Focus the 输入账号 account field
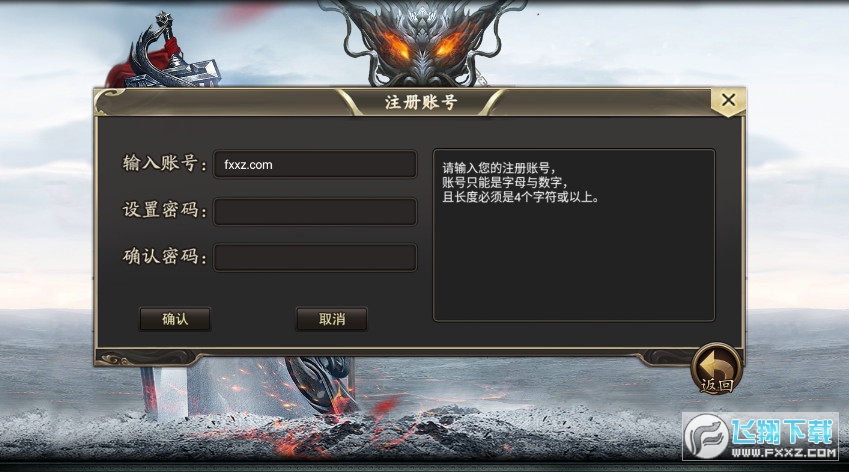The width and height of the screenshot is (849, 472). pyautogui.click(x=315, y=165)
